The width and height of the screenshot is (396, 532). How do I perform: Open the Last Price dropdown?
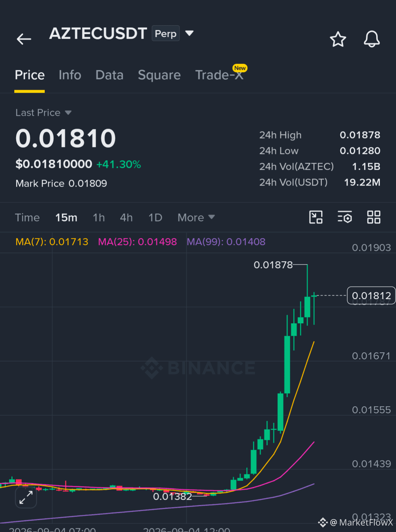(43, 112)
